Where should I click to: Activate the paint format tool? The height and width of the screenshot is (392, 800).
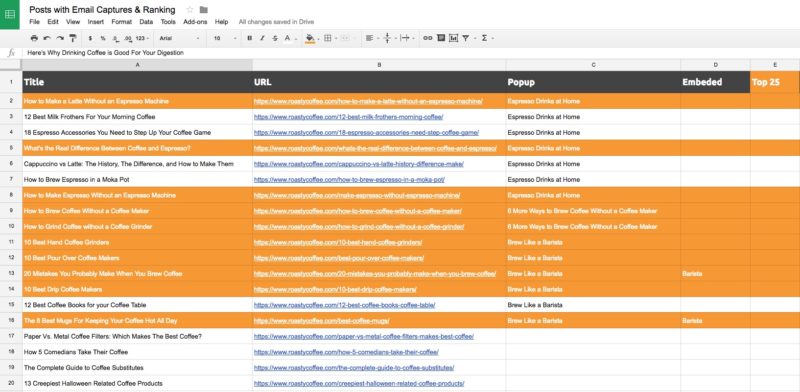click(72, 38)
